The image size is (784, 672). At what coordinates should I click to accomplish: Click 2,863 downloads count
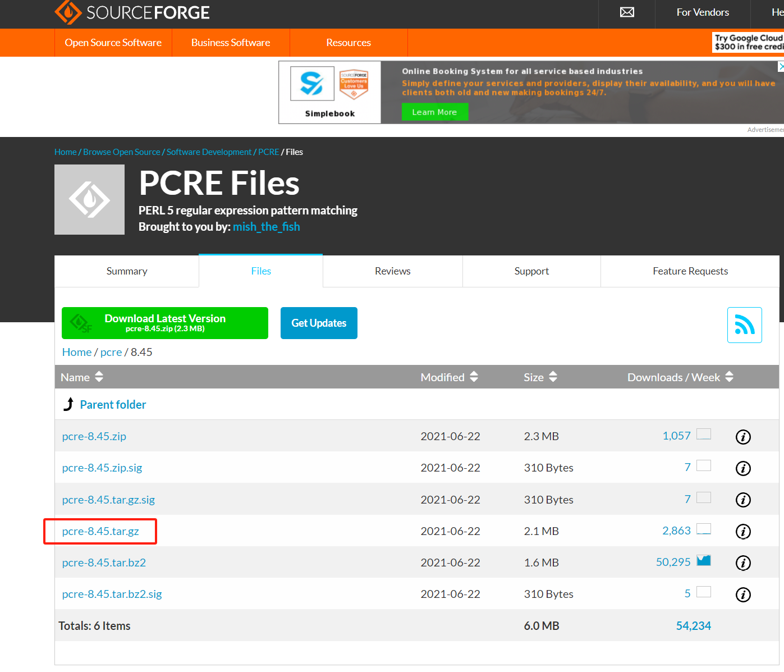tap(676, 531)
